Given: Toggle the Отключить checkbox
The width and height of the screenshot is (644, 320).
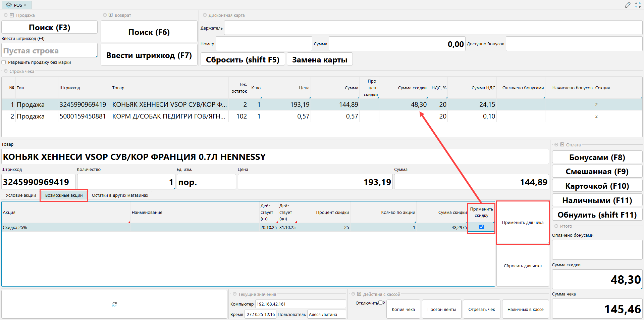Looking at the screenshot, I should [380, 303].
